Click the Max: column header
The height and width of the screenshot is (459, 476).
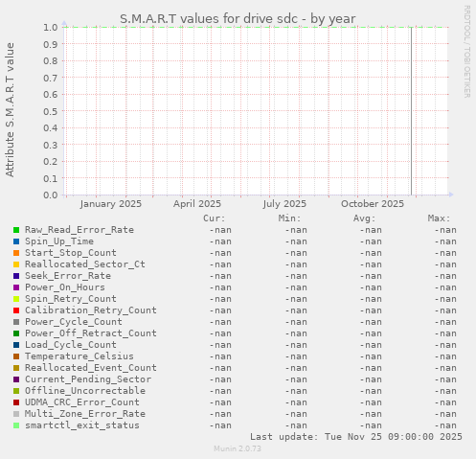point(439,218)
